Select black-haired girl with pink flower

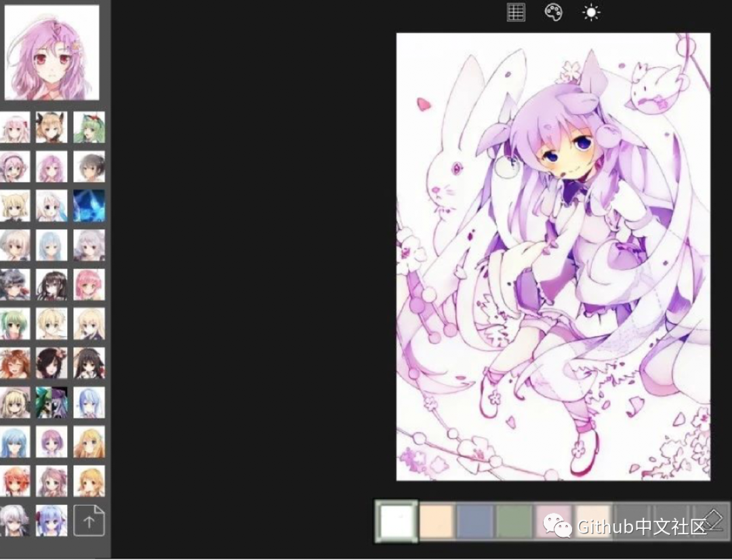pyautogui.click(x=52, y=363)
